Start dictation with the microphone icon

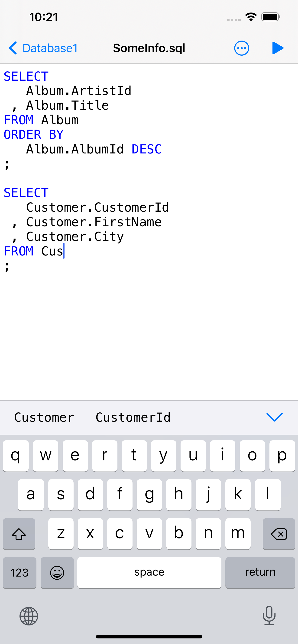[269, 615]
